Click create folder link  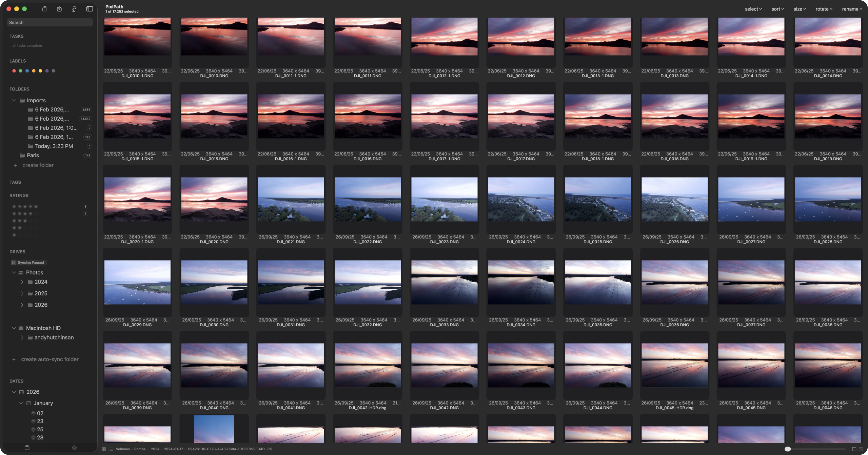point(38,165)
